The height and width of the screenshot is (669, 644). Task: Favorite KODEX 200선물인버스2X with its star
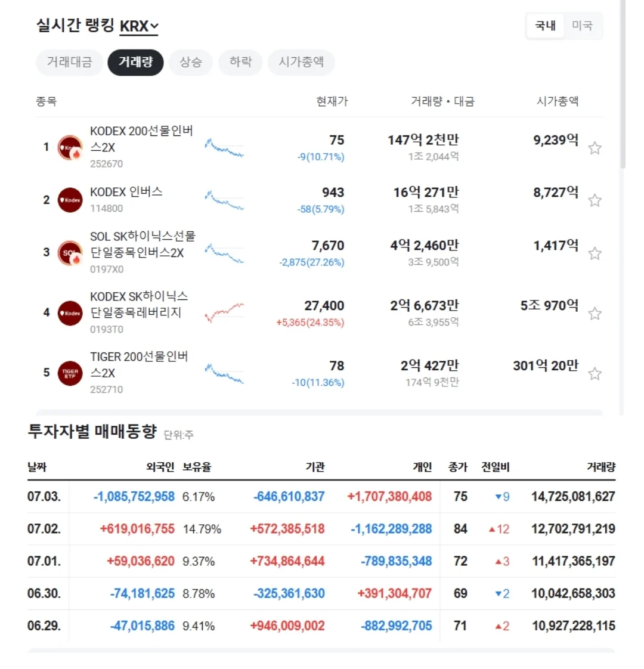pos(595,148)
